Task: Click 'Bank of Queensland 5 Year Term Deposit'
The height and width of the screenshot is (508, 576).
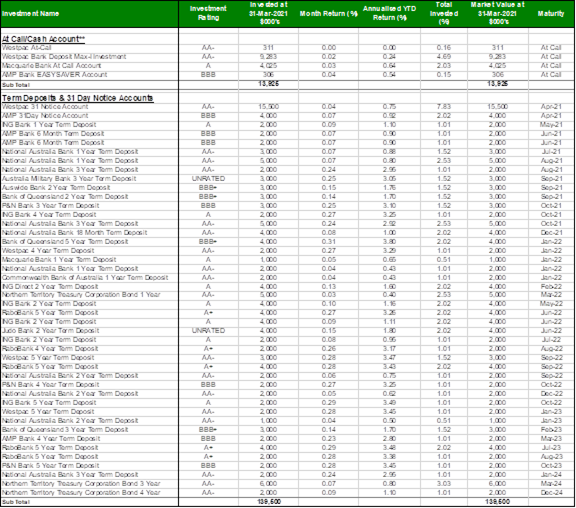Action: tap(65, 242)
